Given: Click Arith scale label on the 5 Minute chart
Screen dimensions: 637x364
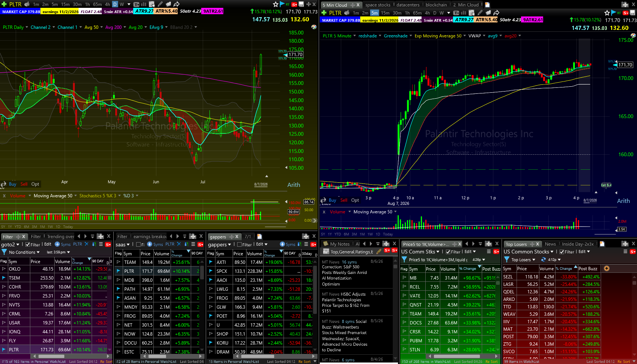Looking at the screenshot, I should tap(624, 201).
